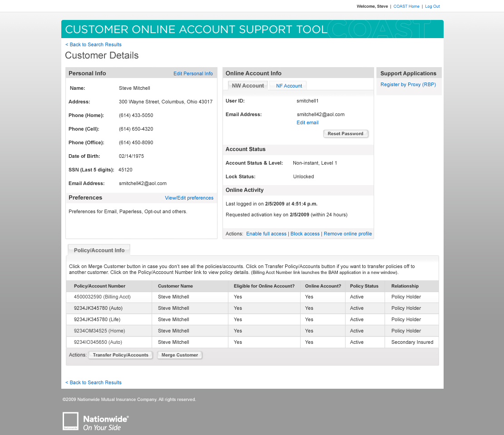Click the Nationwide logo at the bottom

click(x=95, y=421)
